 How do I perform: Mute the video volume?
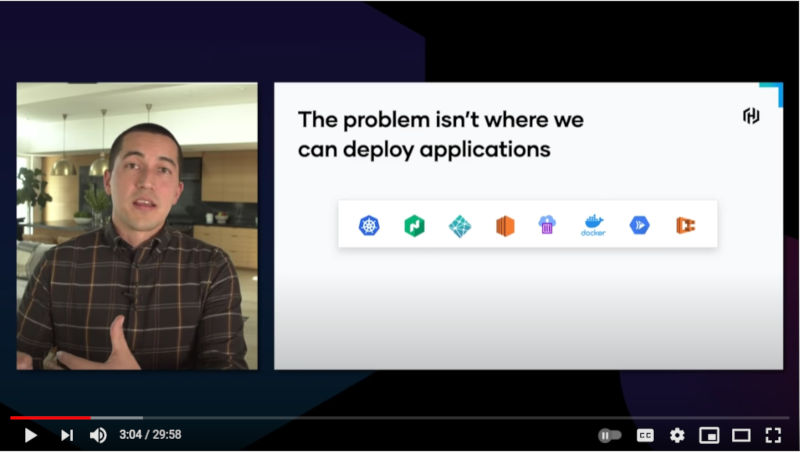pyautogui.click(x=98, y=435)
